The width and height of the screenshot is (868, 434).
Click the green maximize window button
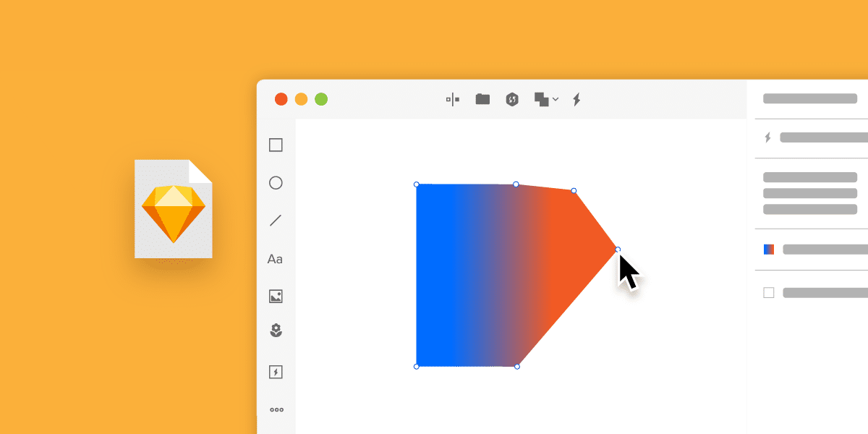click(321, 99)
